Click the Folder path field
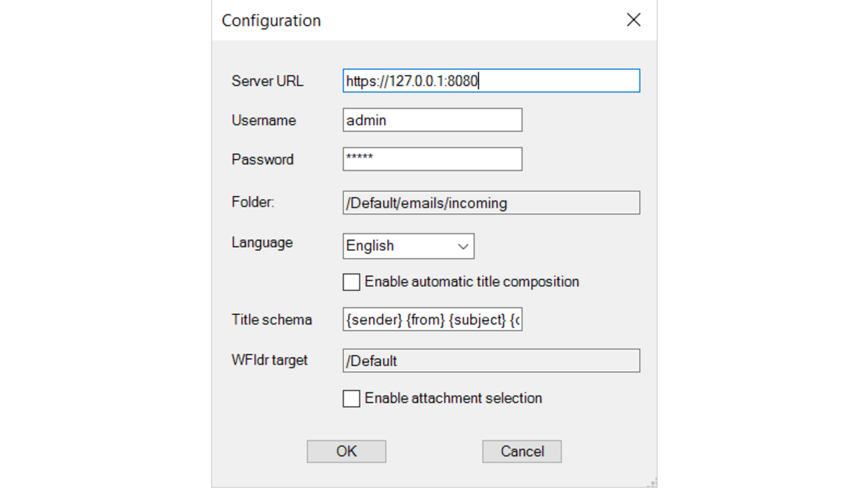 491,203
